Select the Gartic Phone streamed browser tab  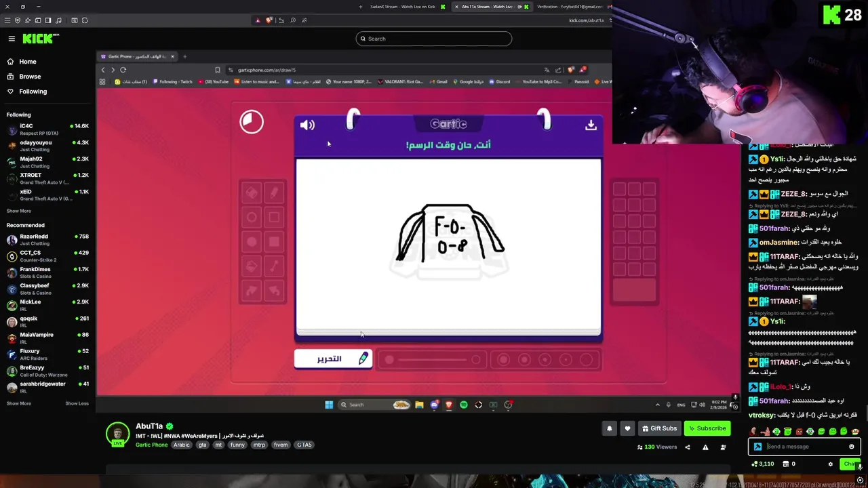[137, 56]
